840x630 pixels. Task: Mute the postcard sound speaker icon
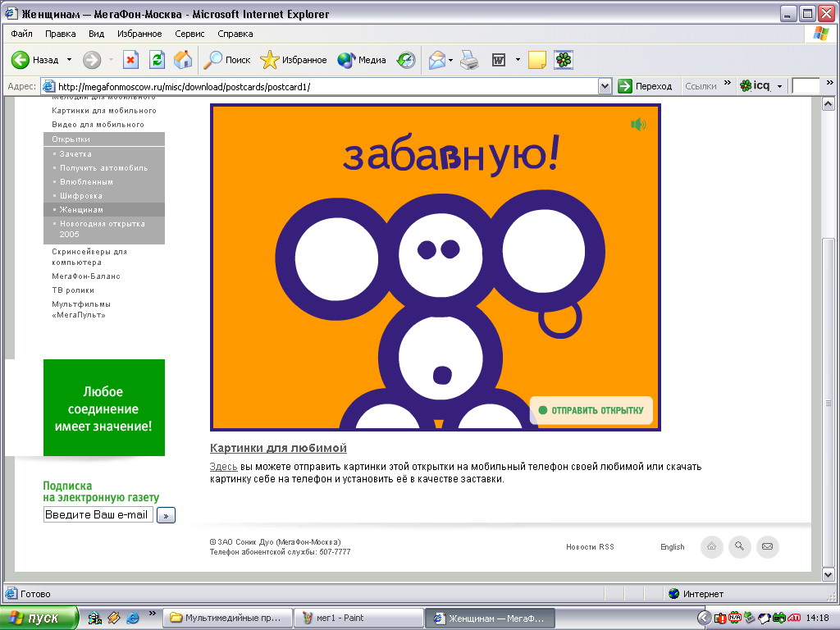point(638,125)
